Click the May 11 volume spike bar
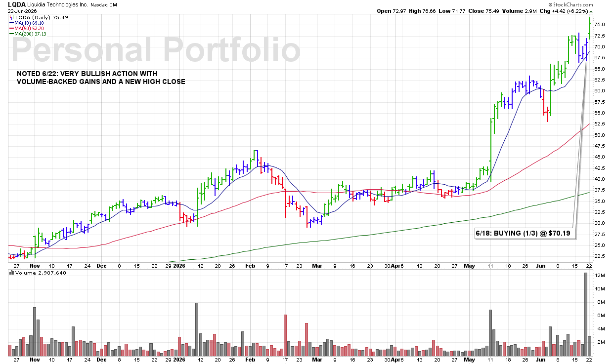The width and height of the screenshot is (613, 364). click(490, 333)
